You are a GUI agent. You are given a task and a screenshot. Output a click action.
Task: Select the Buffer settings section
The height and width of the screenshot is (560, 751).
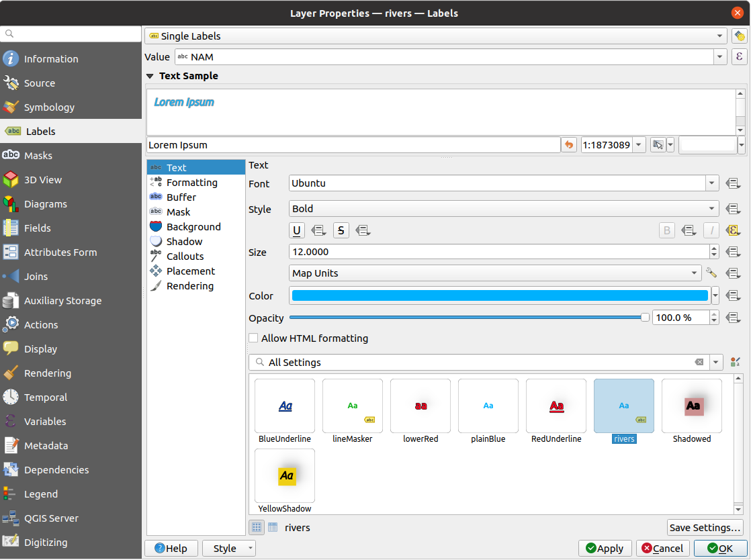tap(181, 197)
